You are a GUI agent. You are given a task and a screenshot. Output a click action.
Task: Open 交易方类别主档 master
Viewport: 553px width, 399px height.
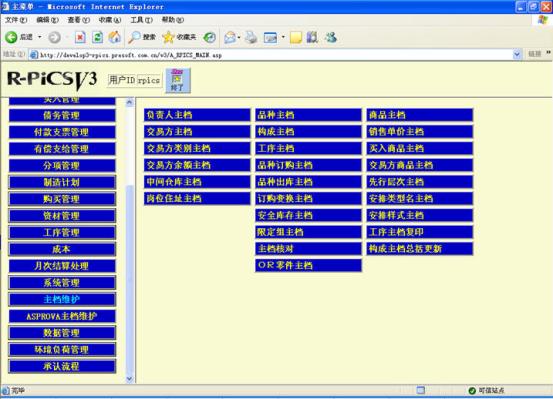pos(197,148)
